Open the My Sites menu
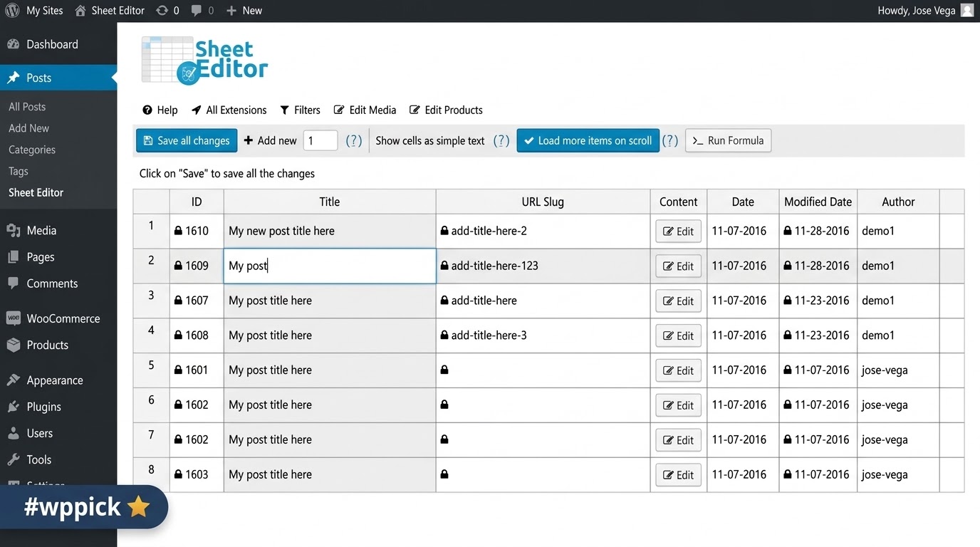Viewport: 980px width, 547px height. pos(44,11)
